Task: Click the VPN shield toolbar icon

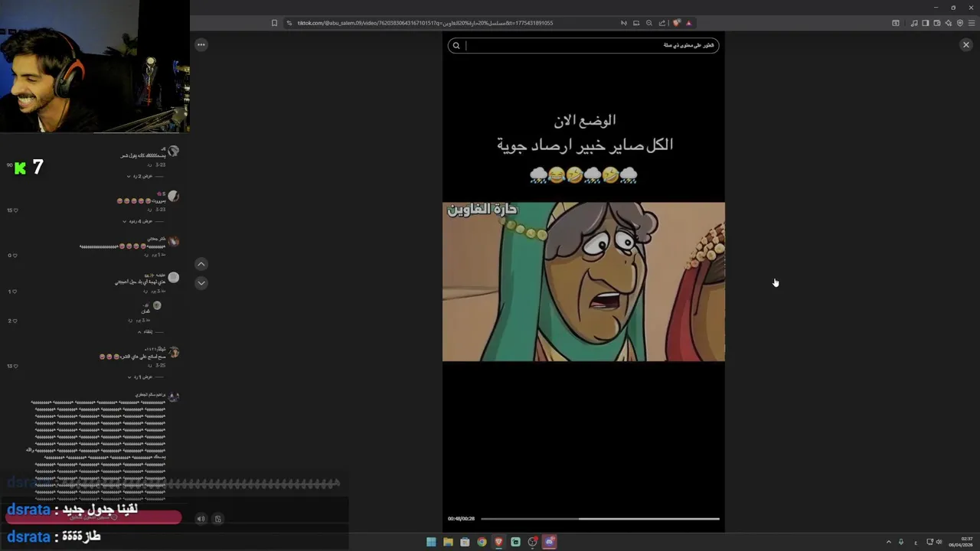Action: pos(960,23)
